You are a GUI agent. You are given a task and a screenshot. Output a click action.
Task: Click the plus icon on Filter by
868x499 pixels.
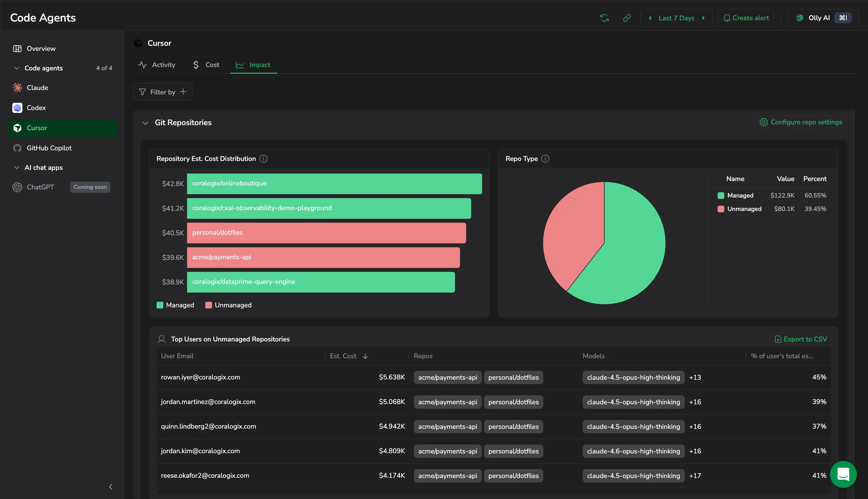point(183,92)
